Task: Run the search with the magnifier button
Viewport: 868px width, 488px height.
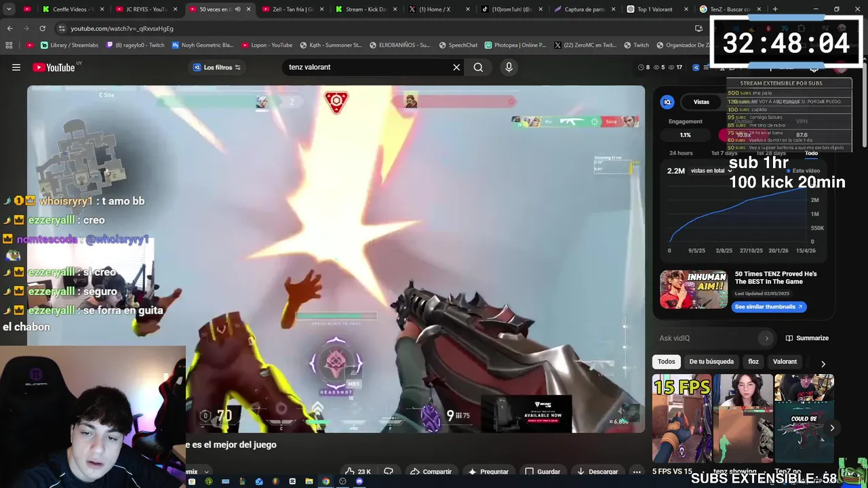Action: coord(478,67)
